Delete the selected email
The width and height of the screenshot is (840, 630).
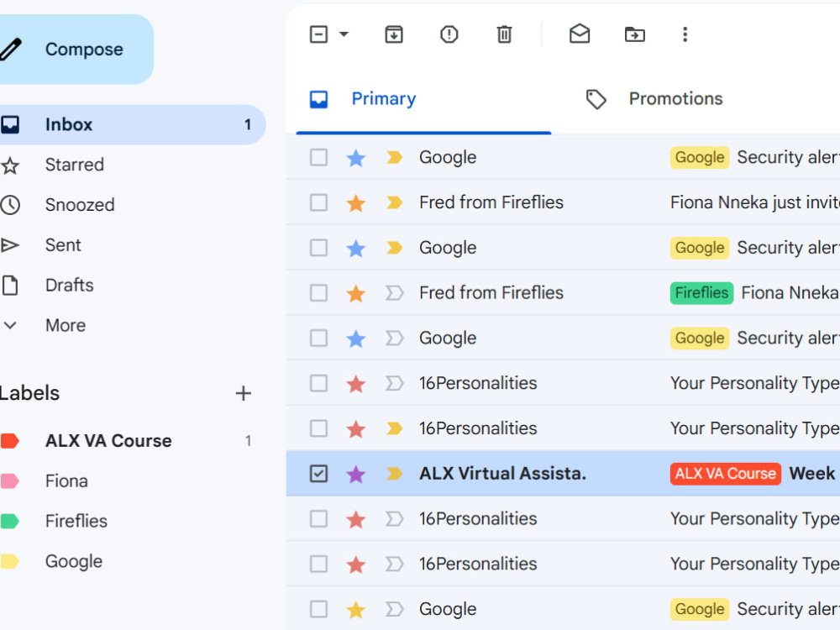[504, 34]
